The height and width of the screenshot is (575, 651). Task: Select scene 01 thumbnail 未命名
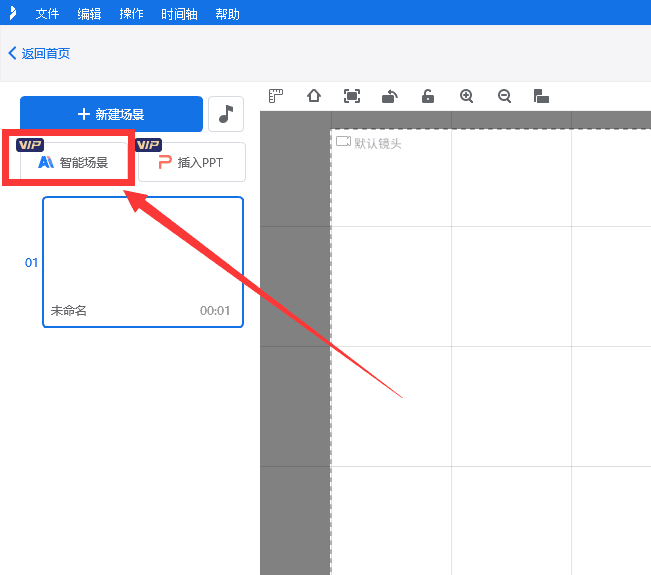[x=143, y=261]
